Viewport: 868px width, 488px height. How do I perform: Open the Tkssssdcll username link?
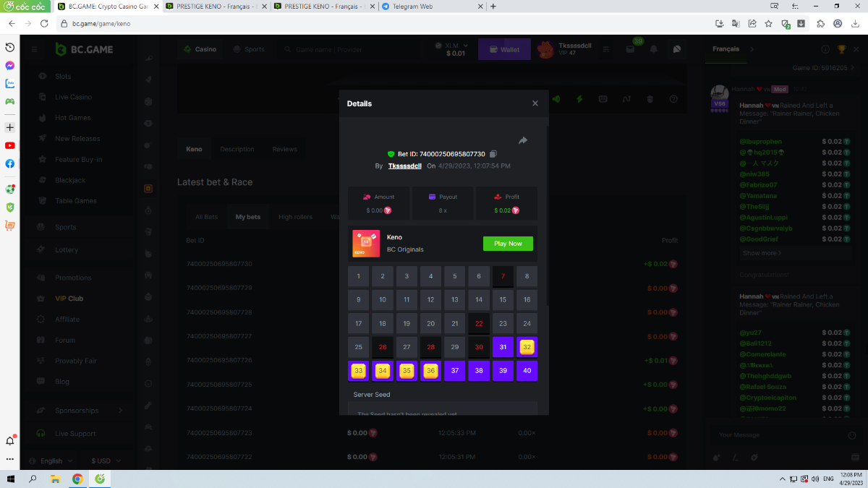tap(404, 166)
